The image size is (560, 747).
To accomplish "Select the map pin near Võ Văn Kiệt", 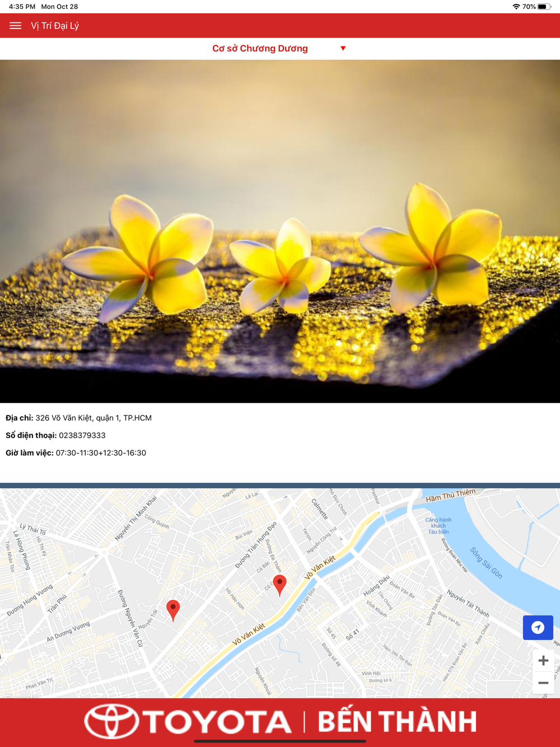I will point(279,585).
